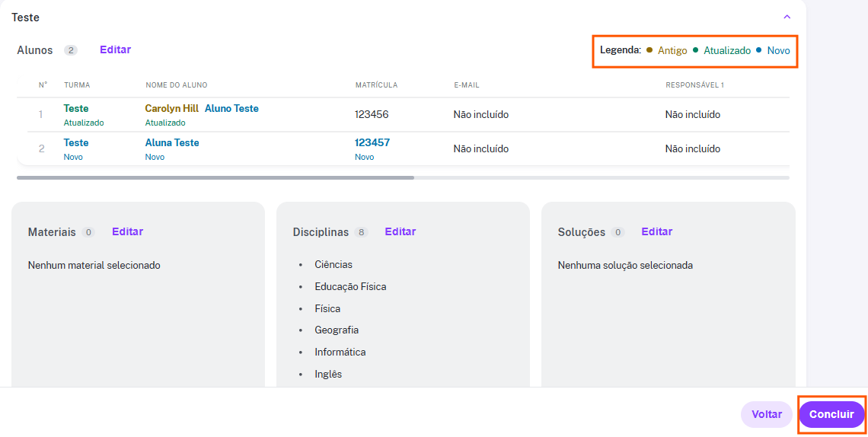Click 'Nenhuma solução selecionada' text
Image resolution: width=868 pixels, height=437 pixels.
pos(626,266)
